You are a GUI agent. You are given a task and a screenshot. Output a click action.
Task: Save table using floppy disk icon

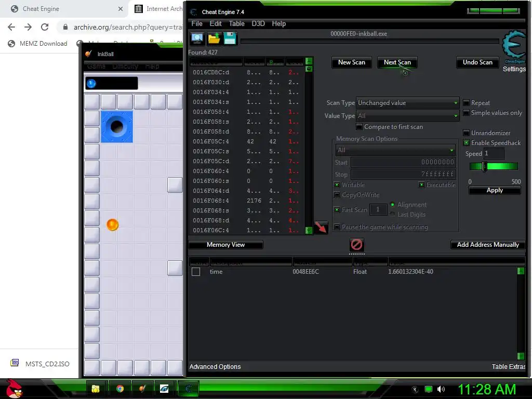pyautogui.click(x=230, y=38)
